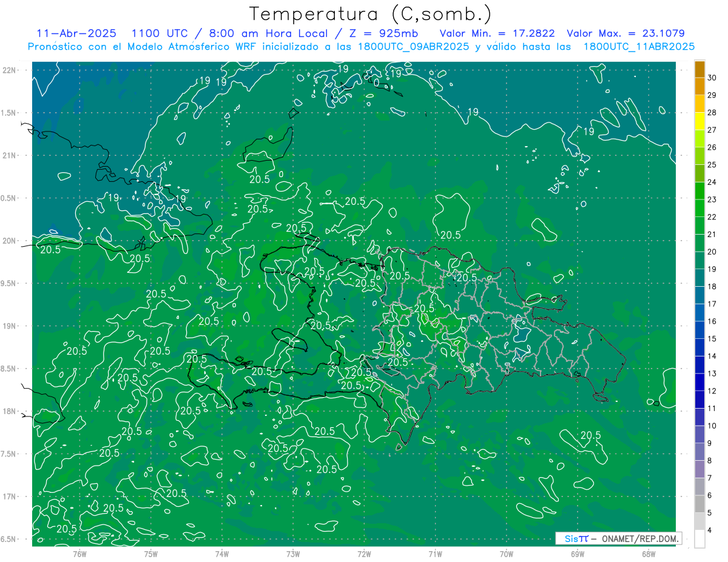Select the '7.5N' latitude tick label
Viewport: 728px width, 562px height.
point(9,453)
